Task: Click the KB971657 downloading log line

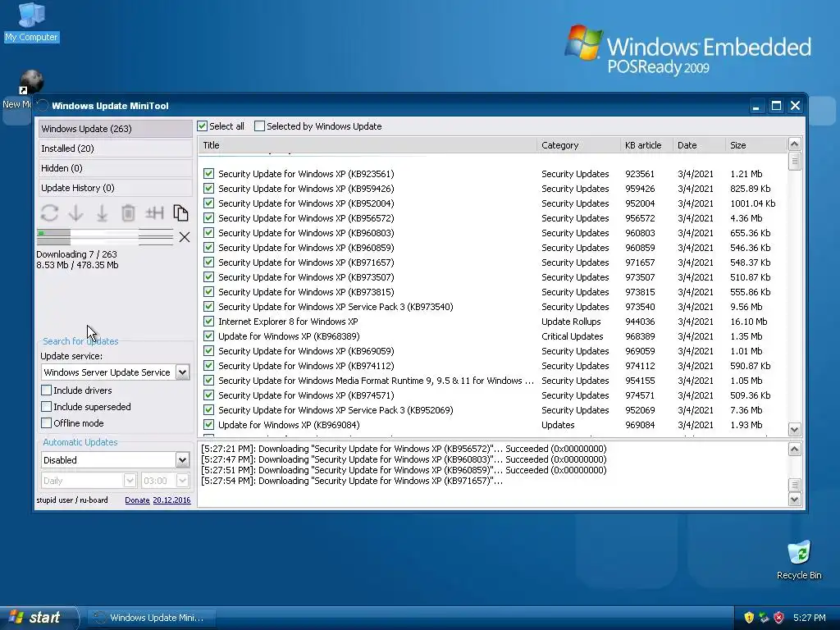Action: 352,481
